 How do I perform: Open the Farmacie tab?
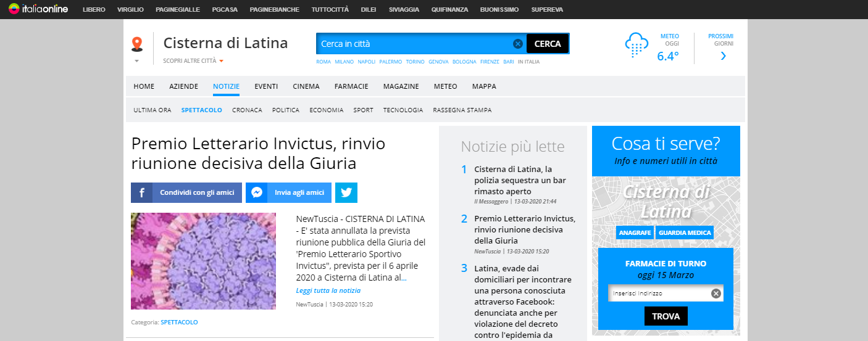[351, 86]
